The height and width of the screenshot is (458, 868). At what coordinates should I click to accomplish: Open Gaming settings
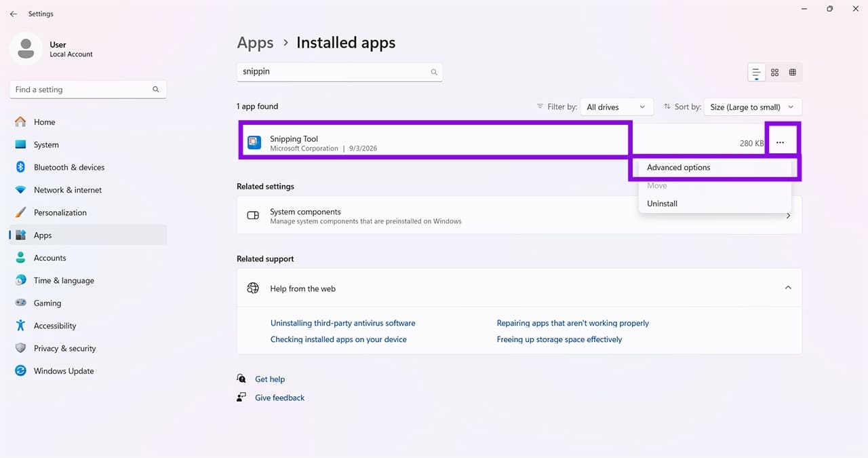point(88,303)
